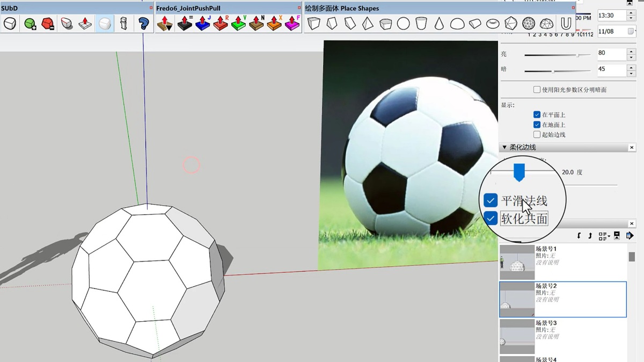This screenshot has height=362, width=644.
Task: Open SUbD help question mark icon
Action: [x=143, y=24]
